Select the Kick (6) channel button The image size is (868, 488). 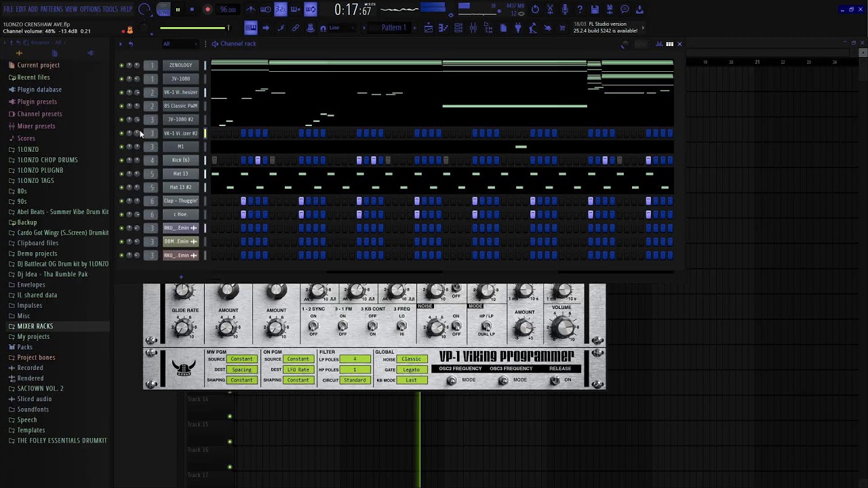click(x=180, y=160)
